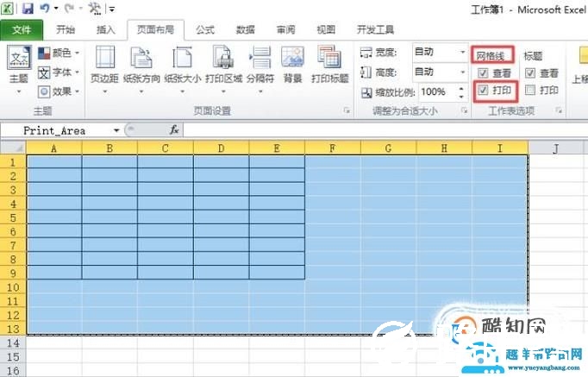Open Scale to Fit dialog launcher
Image resolution: width=588 pixels, height=377 pixels.
[x=464, y=110]
